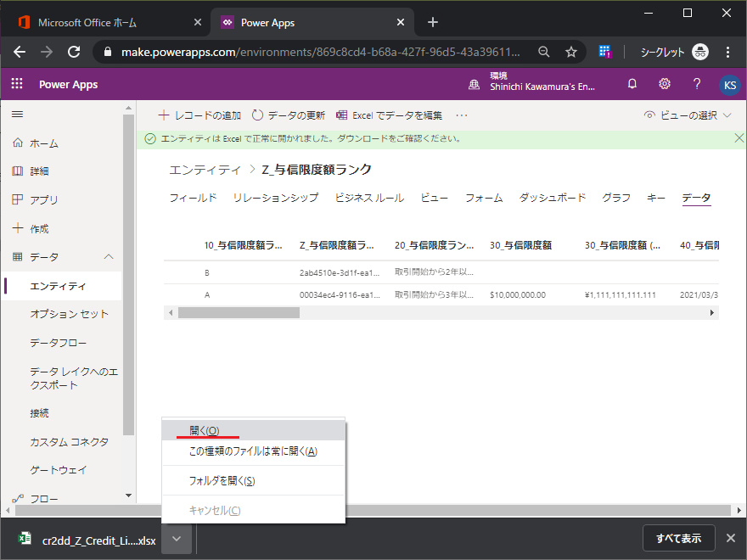Open the Power Apps app launcher waffle
The image size is (747, 560).
coord(17,84)
